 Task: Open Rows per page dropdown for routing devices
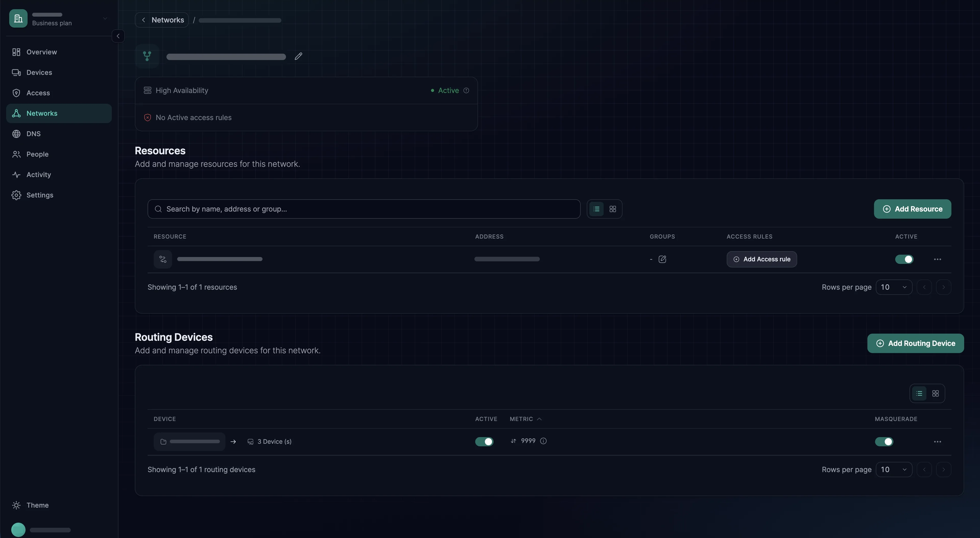click(x=894, y=470)
